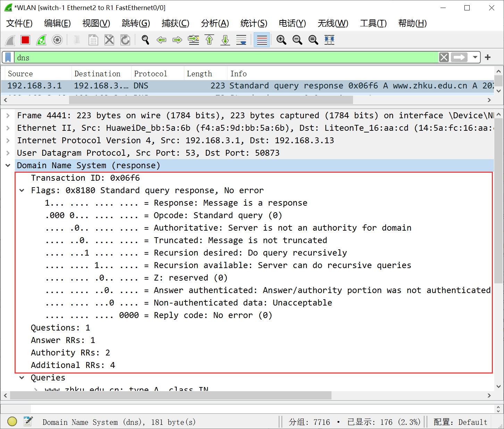Open the 视图(V) menu

(96, 23)
